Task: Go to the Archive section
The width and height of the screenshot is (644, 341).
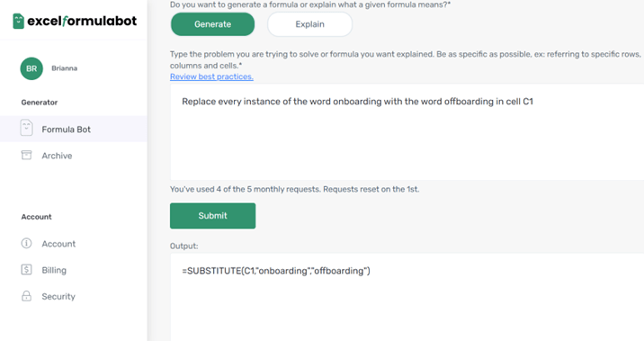Action: tap(57, 156)
